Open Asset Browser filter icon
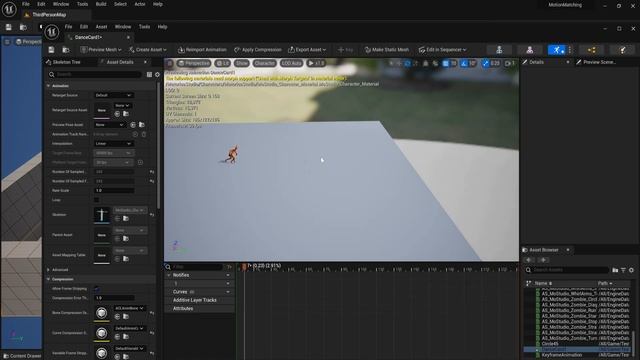The image size is (640, 360). click(x=623, y=270)
